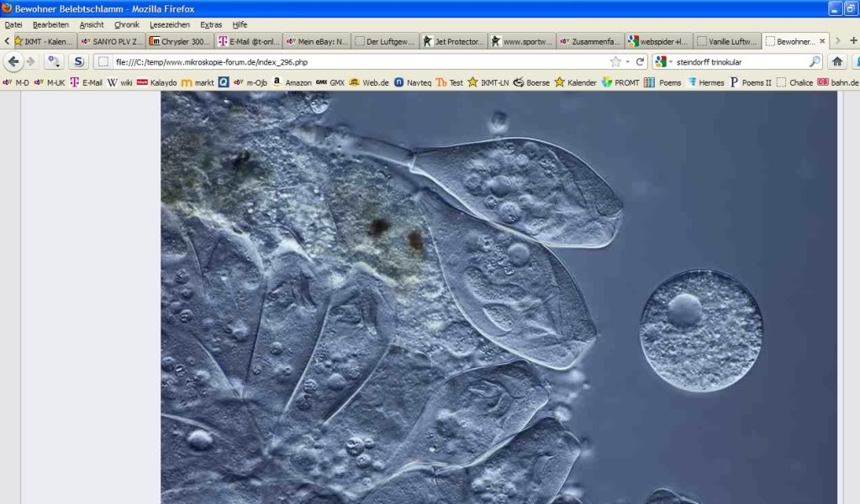Image resolution: width=860 pixels, height=504 pixels.
Task: Open the wiki bookmark
Action: 119,82
